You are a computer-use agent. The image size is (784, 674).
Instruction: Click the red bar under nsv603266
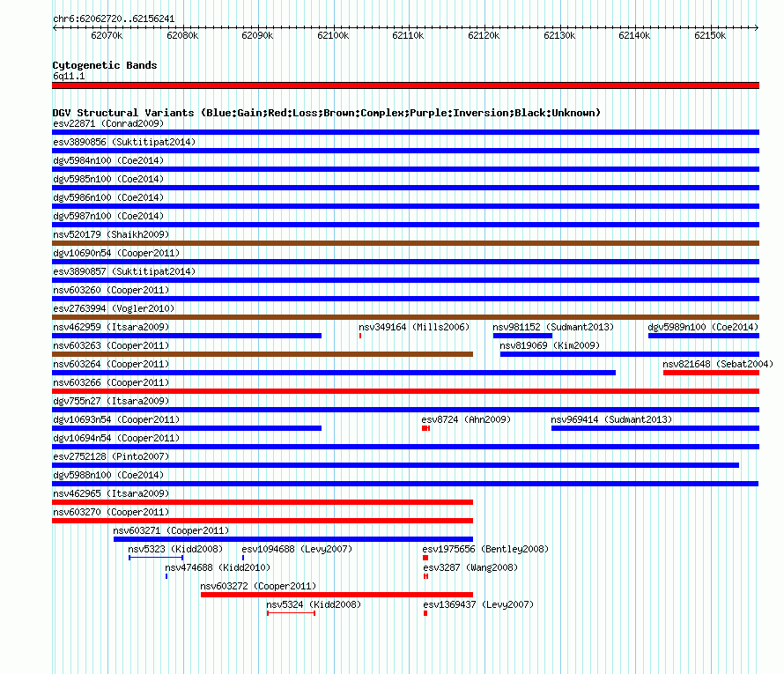(405, 391)
